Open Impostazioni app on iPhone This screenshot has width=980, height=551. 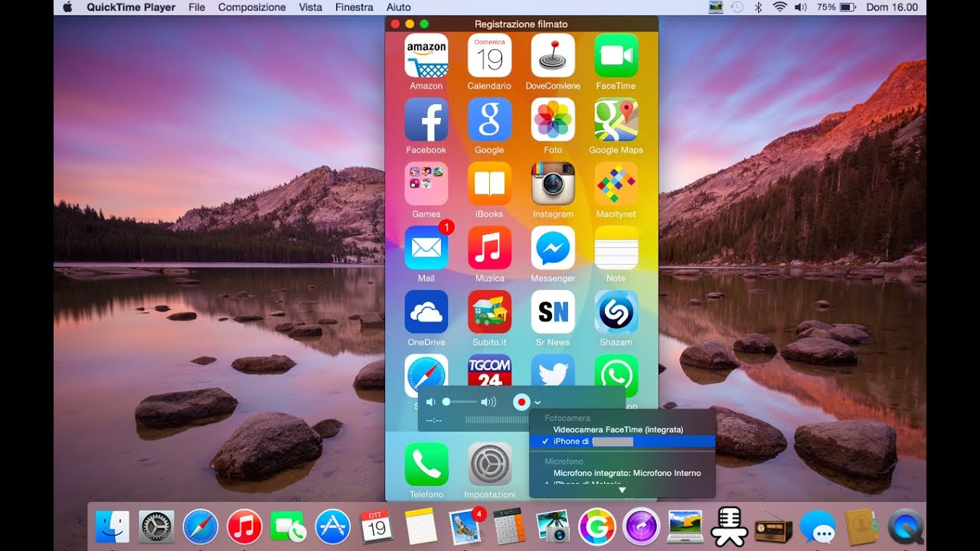pos(489,464)
